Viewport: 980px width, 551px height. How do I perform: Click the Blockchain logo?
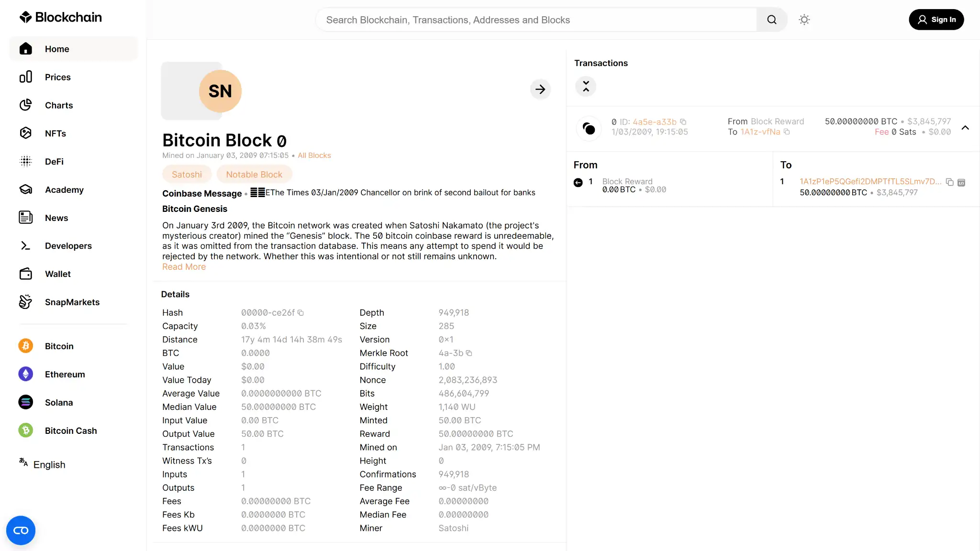[60, 18]
